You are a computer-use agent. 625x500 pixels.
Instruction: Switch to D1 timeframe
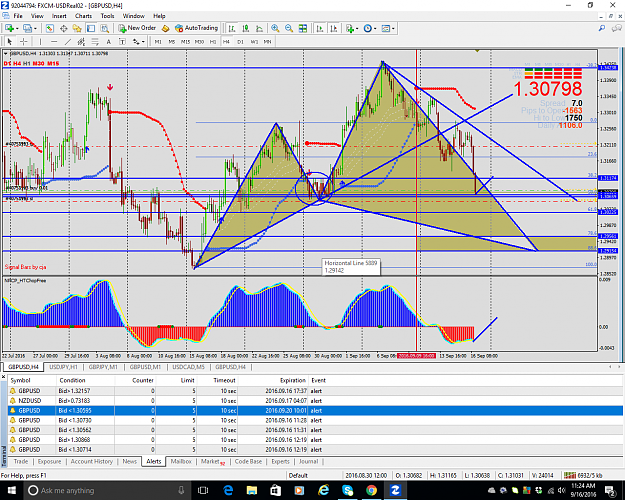(240, 41)
